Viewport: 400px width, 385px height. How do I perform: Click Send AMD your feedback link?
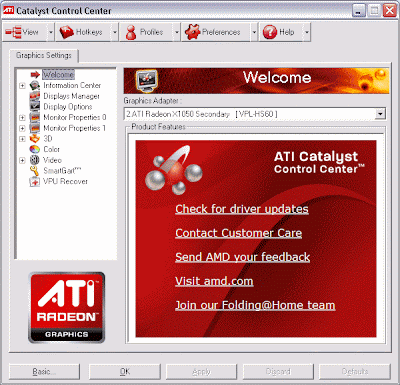(x=243, y=257)
